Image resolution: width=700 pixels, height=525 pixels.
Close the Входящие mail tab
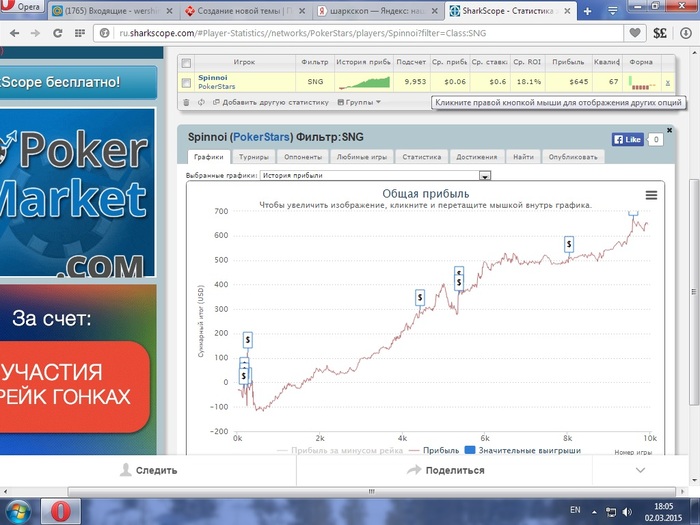click(170, 11)
